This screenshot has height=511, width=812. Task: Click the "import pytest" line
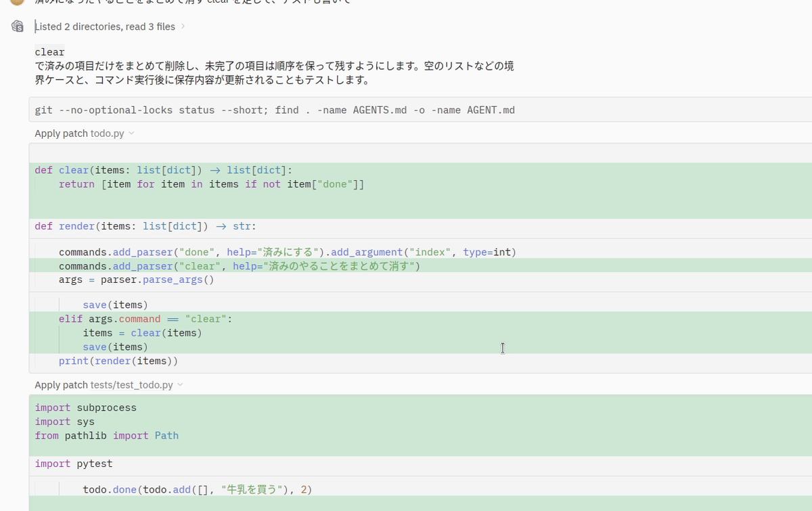73,464
